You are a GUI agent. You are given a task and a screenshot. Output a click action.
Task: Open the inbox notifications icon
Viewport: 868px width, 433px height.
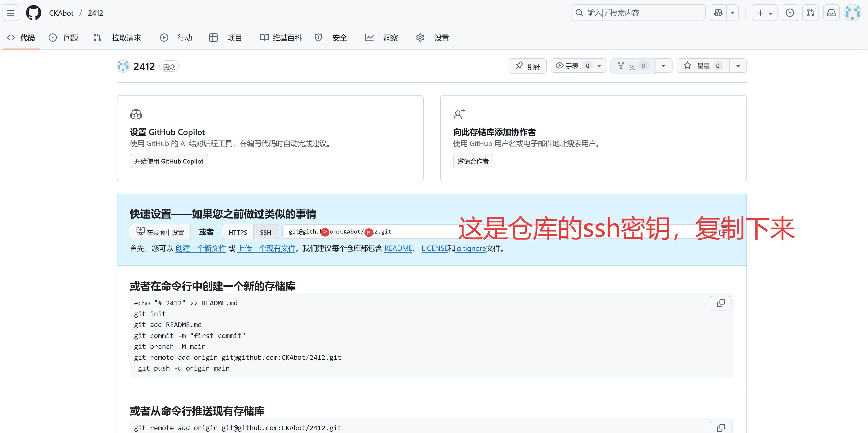tap(831, 13)
